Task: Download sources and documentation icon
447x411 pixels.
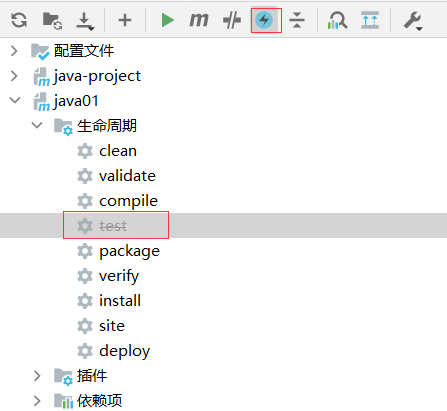Action: click(x=85, y=21)
